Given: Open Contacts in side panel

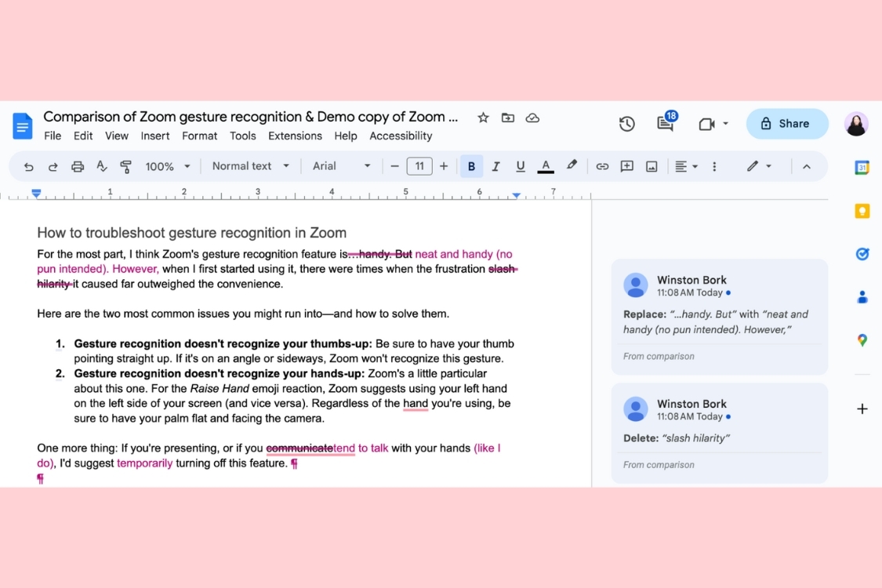Looking at the screenshot, I should click(862, 297).
